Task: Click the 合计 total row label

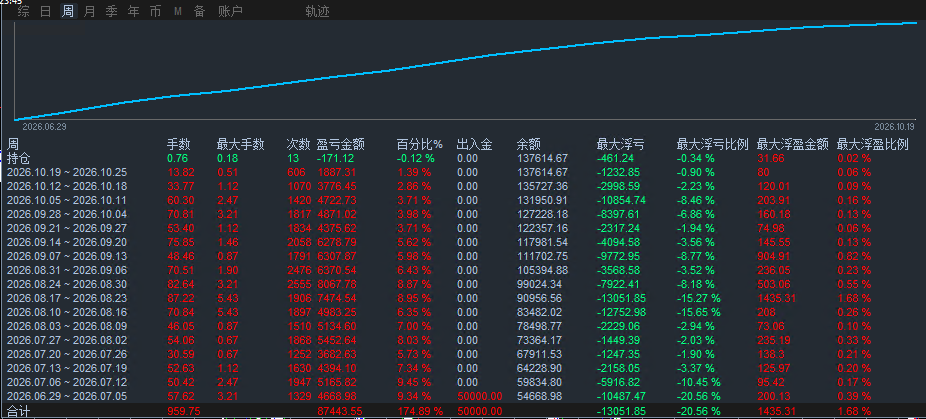Action: (18, 411)
